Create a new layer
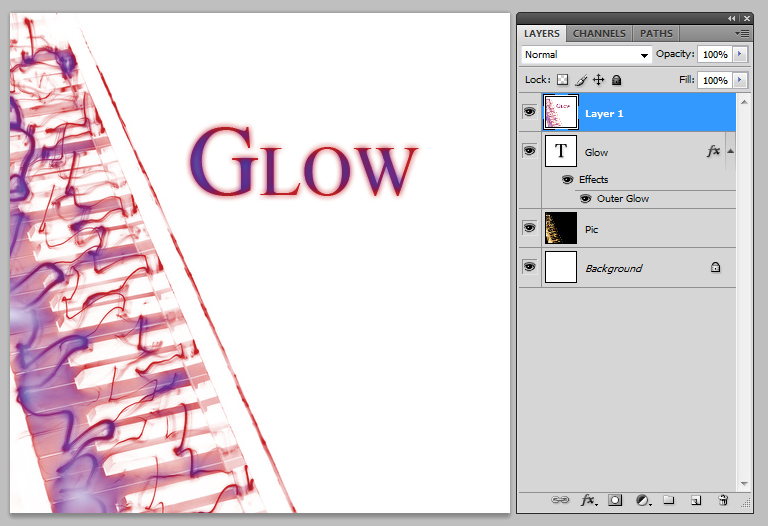This screenshot has height=526, width=768. tap(696, 499)
